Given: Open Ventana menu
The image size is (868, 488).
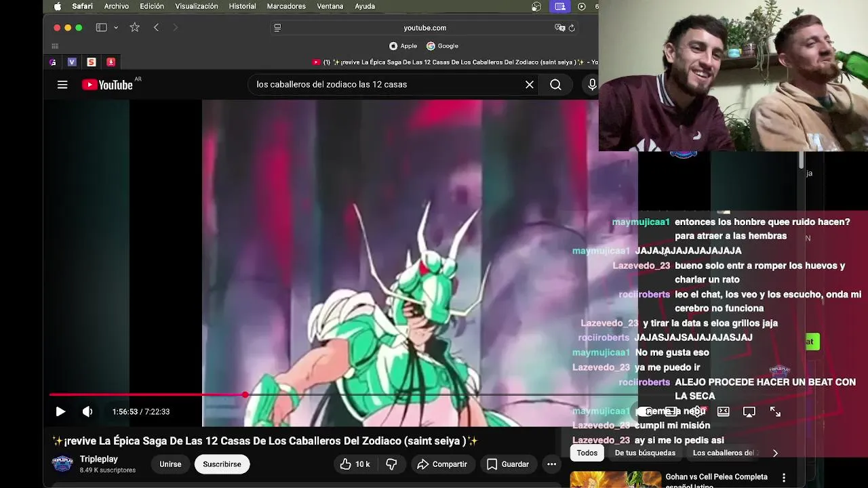Looking at the screenshot, I should [330, 6].
